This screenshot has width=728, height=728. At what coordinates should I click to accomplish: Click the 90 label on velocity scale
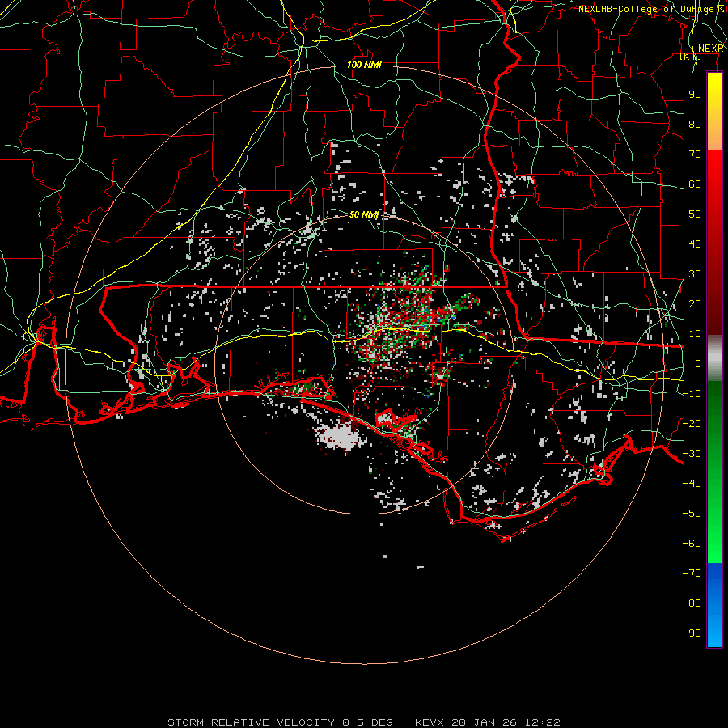pos(695,95)
